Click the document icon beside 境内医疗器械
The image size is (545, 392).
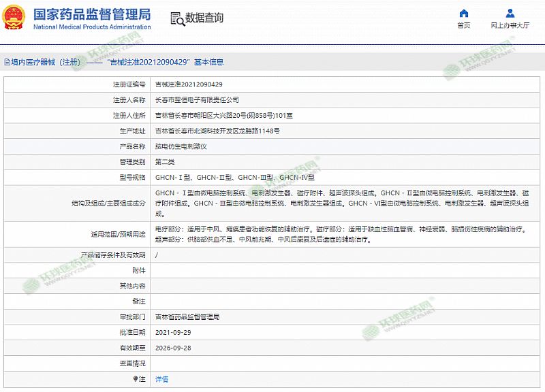[x=6, y=62]
